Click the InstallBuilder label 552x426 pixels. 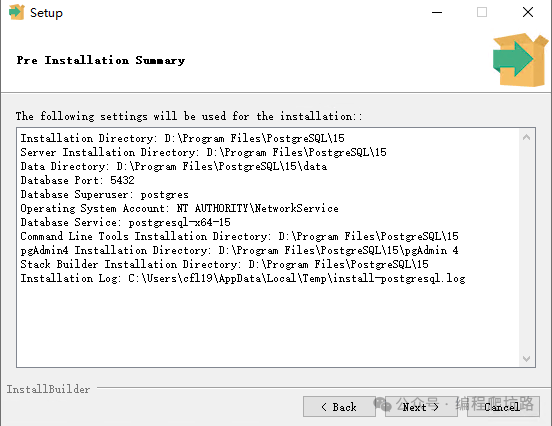pos(49,389)
